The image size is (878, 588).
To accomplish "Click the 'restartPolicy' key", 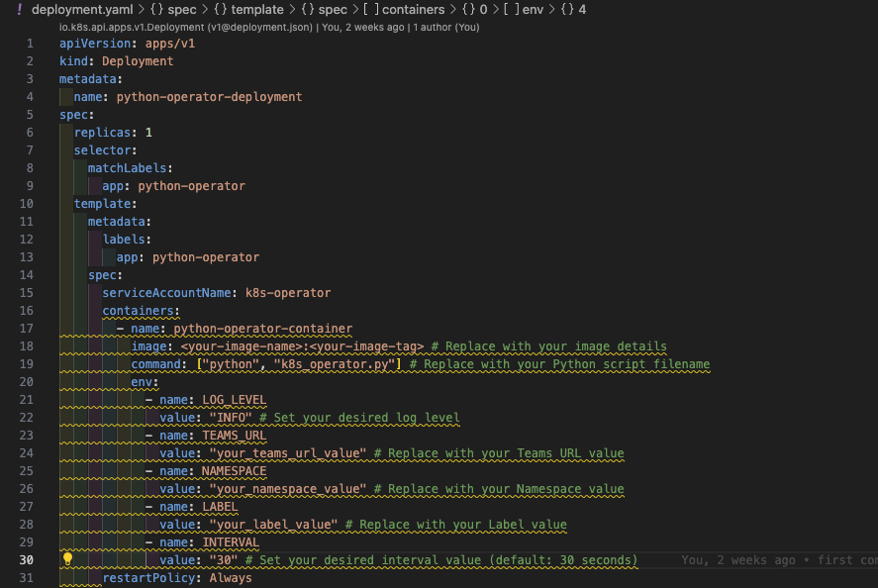I will click(x=148, y=577).
